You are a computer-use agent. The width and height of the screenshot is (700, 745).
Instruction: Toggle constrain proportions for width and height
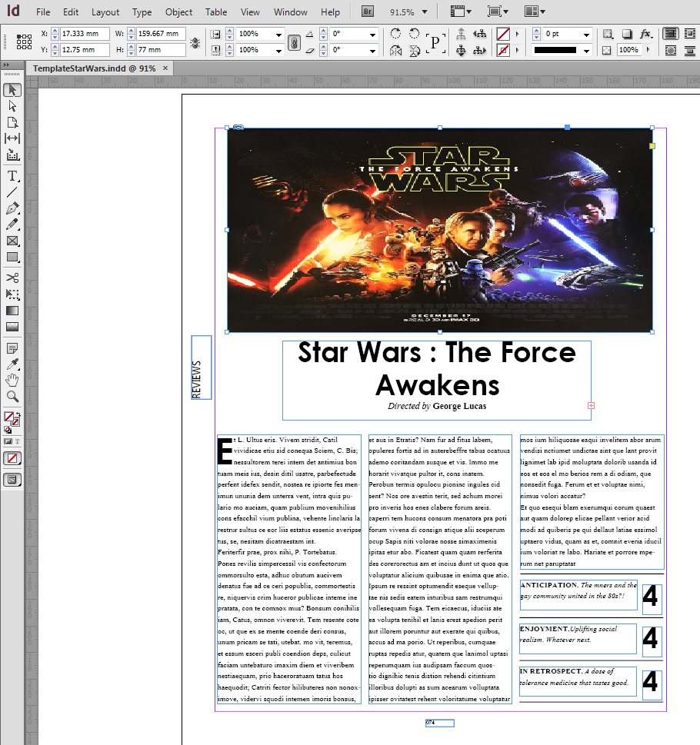pos(195,42)
